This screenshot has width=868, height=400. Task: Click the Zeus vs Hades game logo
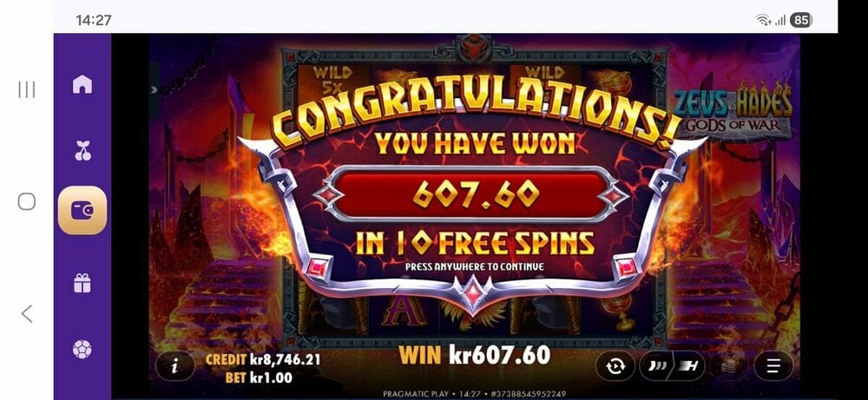click(x=733, y=111)
